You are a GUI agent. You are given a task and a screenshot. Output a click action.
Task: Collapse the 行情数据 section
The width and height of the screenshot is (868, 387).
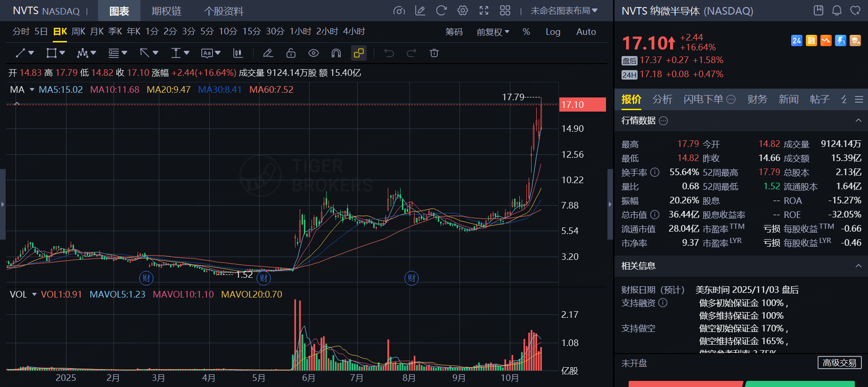(x=858, y=121)
